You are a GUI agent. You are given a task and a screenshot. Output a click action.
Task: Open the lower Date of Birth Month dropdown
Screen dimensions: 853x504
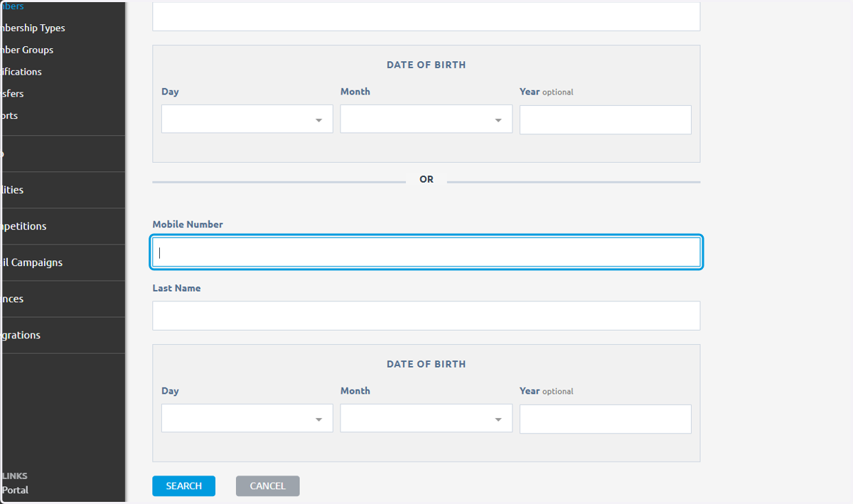[426, 418]
